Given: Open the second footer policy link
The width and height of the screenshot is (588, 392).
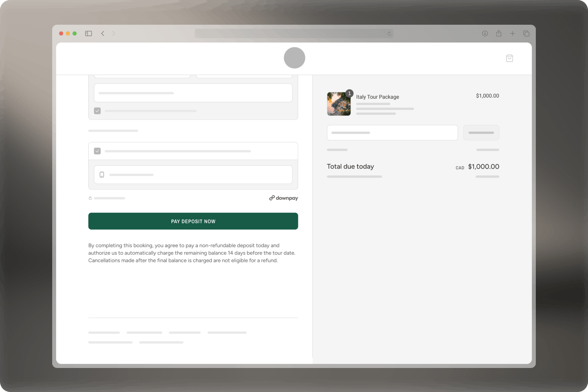Looking at the screenshot, I should [x=144, y=333].
